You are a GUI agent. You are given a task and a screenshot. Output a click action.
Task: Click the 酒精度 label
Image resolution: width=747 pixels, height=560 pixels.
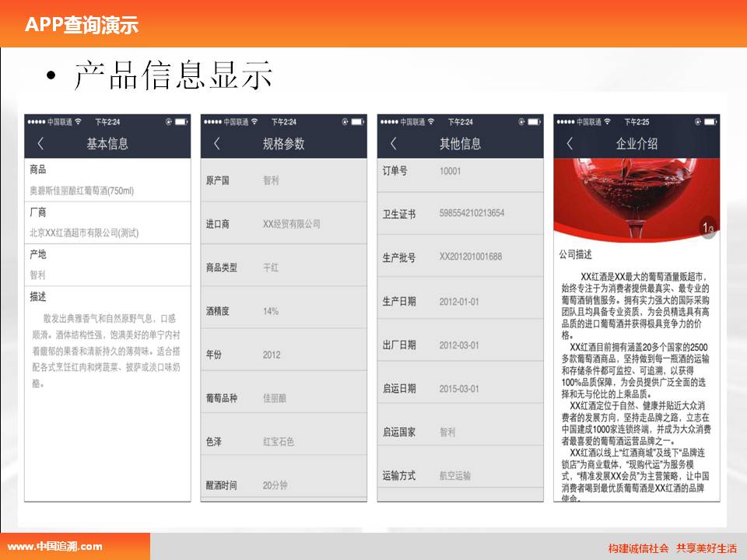click(217, 311)
